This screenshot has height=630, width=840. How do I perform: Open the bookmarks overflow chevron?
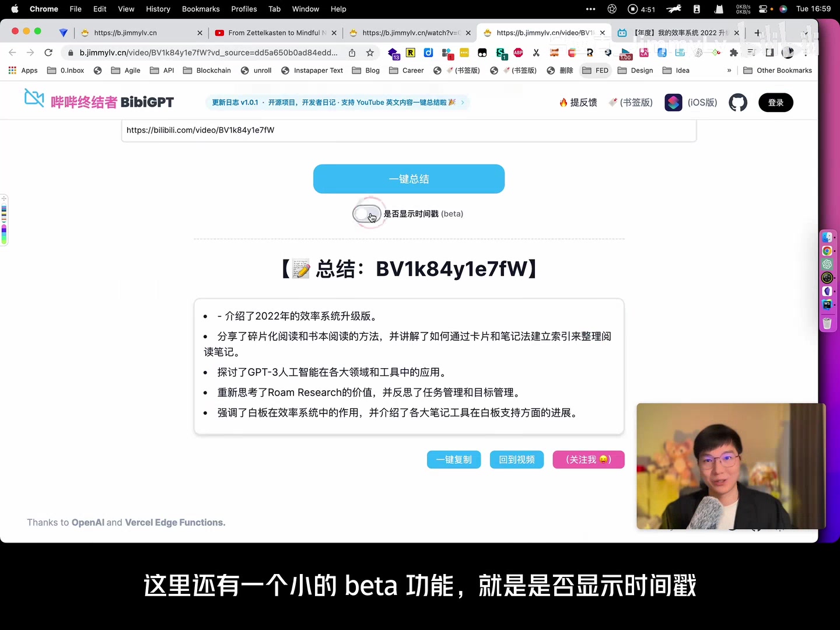tap(729, 70)
